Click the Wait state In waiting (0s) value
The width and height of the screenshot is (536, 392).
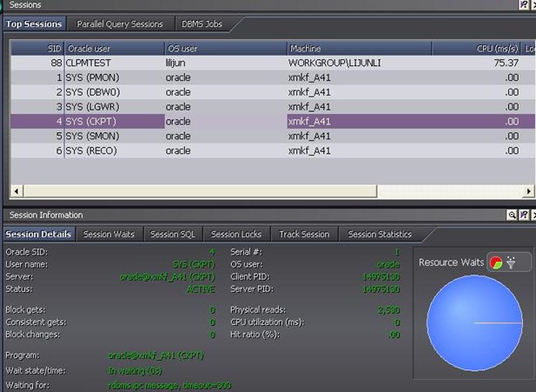[x=135, y=371]
